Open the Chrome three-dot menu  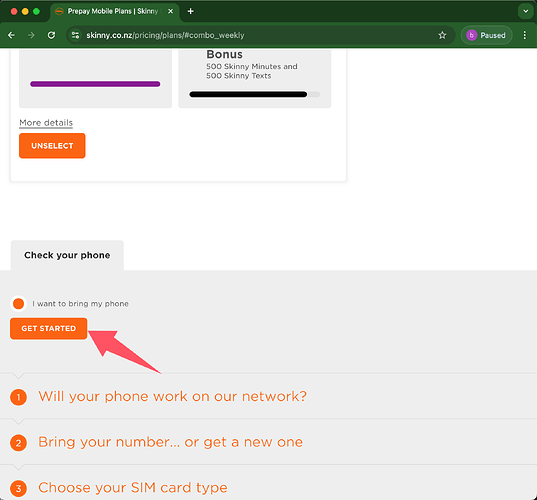tap(525, 35)
